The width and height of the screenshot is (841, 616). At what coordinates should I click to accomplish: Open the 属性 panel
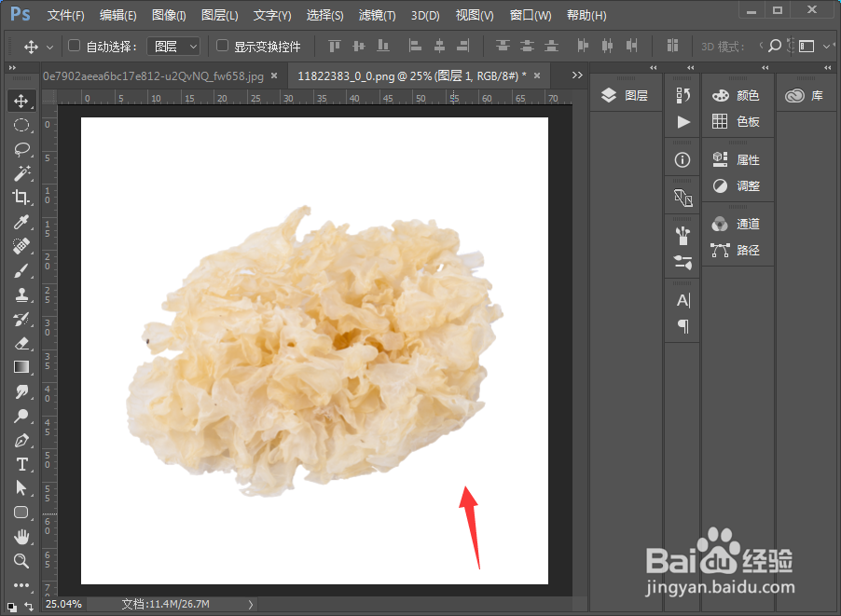(x=737, y=159)
